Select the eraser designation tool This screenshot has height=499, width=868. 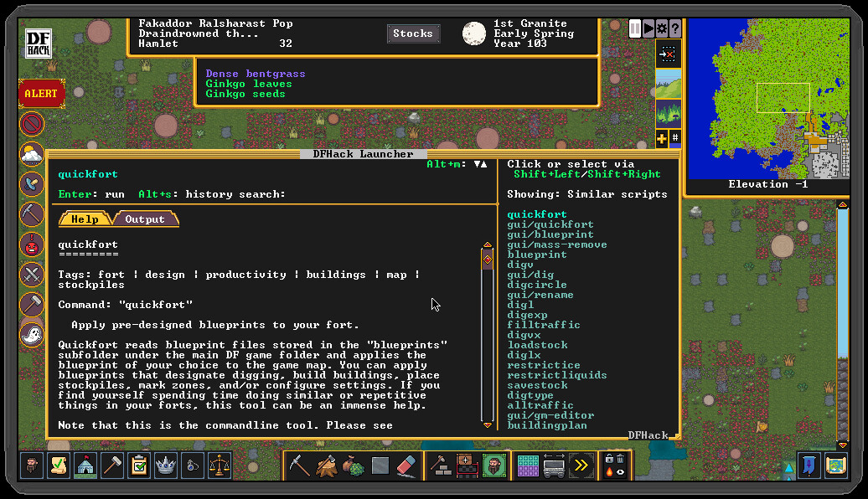click(x=407, y=465)
